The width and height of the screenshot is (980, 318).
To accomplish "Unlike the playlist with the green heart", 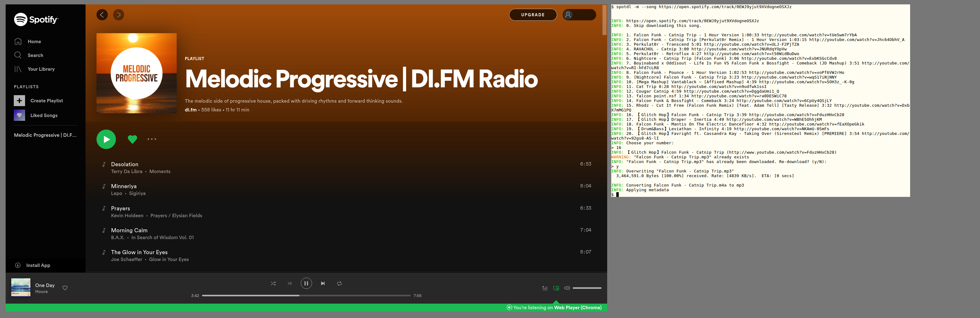I will [x=133, y=139].
